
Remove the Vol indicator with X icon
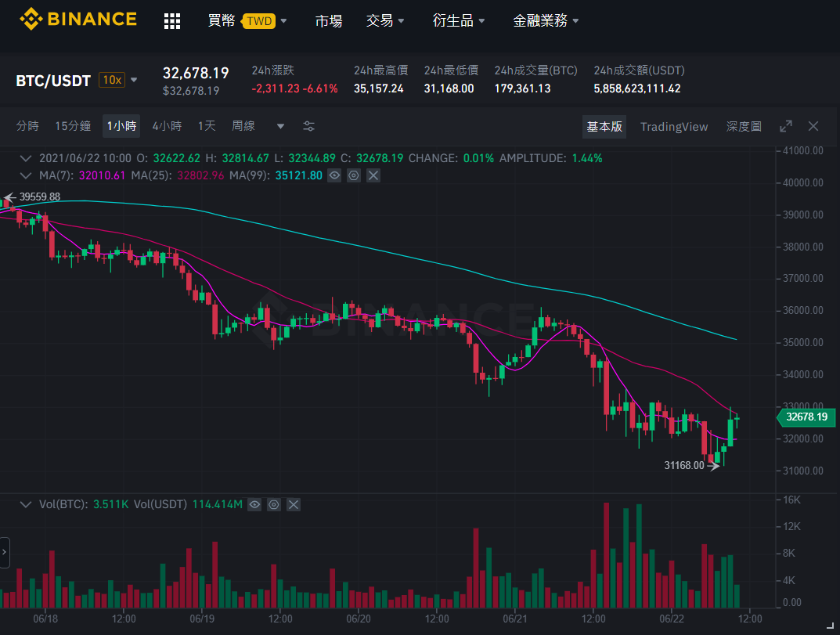coord(293,504)
